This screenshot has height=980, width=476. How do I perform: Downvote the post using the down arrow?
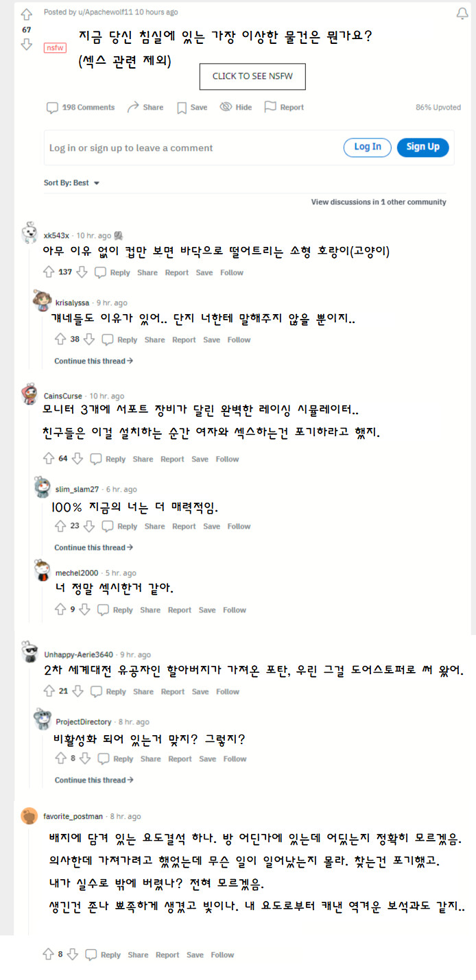[x=26, y=45]
